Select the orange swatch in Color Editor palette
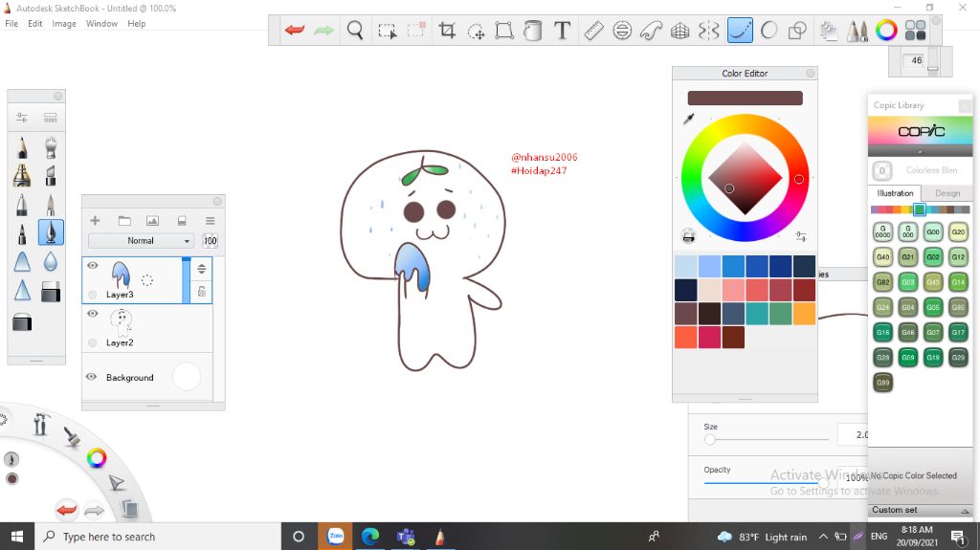Screen dimensions: 980x550 point(804,313)
